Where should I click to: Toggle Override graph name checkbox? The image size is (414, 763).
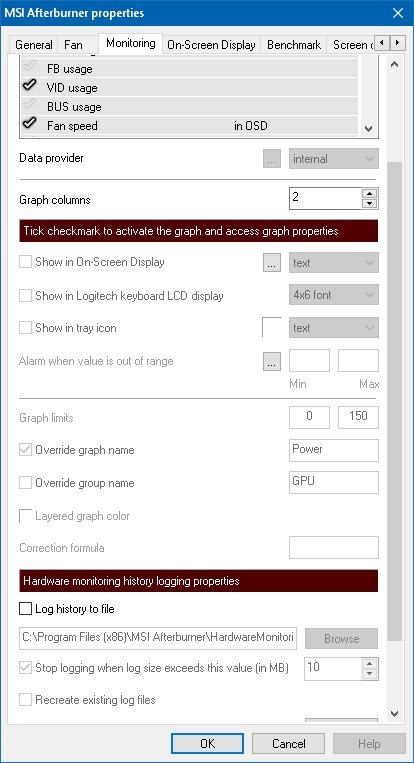(x=25, y=450)
